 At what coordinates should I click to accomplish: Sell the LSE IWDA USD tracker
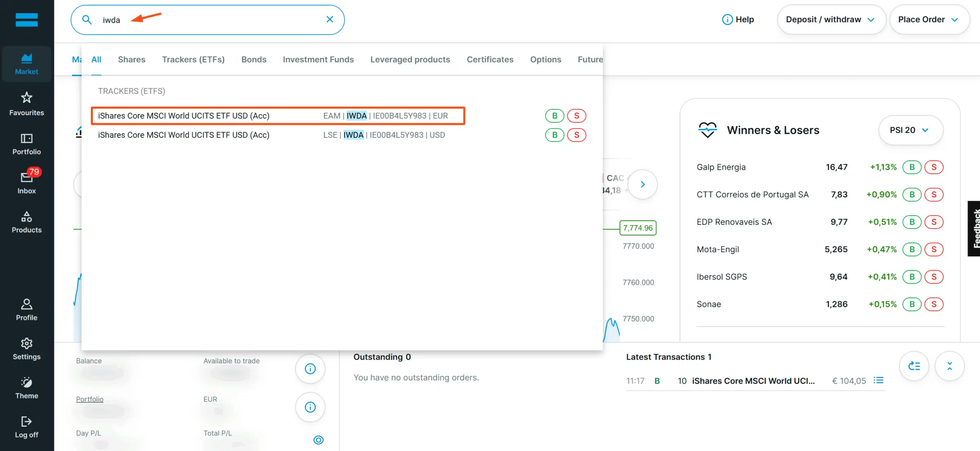[x=577, y=135]
